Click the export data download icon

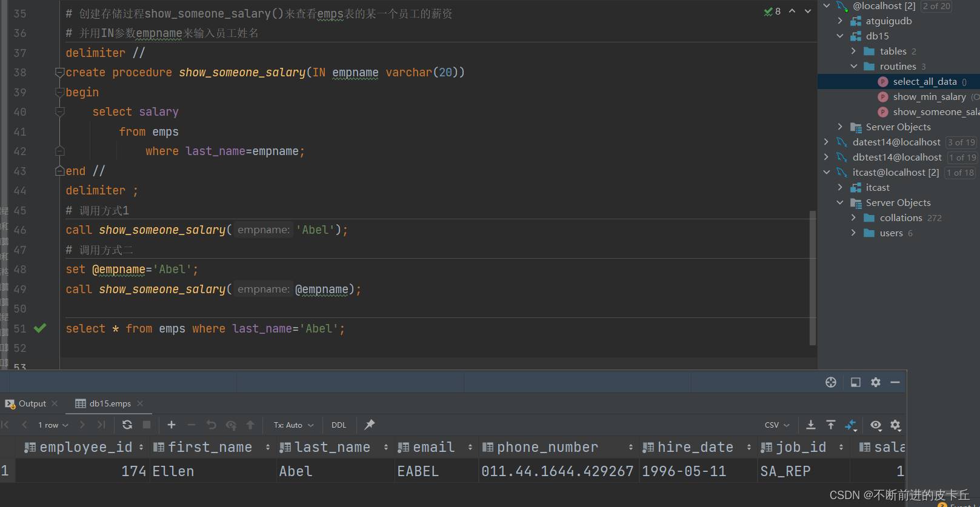click(811, 425)
